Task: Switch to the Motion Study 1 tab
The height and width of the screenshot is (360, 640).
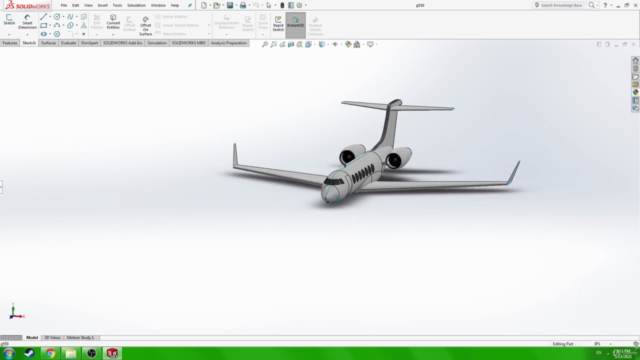Action: coord(80,338)
